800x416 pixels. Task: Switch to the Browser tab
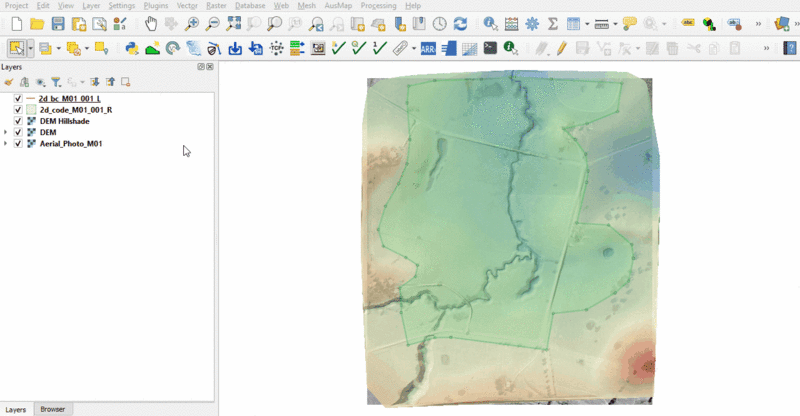[x=51, y=409]
